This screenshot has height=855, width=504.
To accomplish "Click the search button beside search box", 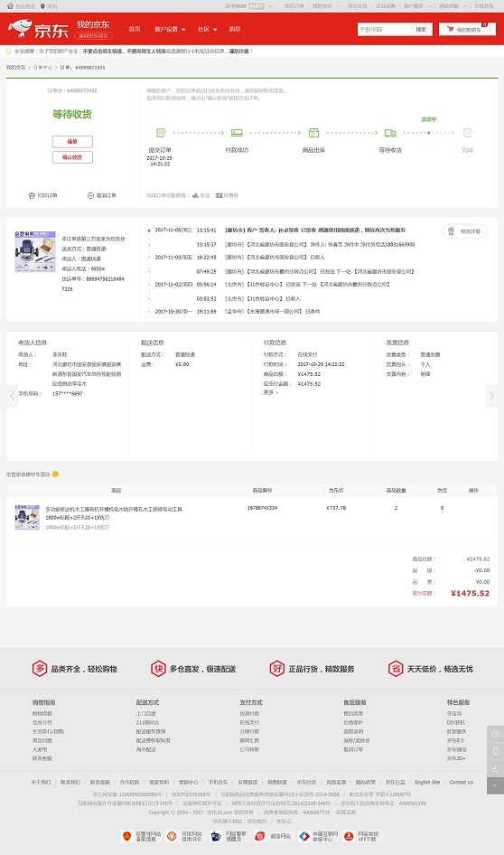I will coord(421,29).
